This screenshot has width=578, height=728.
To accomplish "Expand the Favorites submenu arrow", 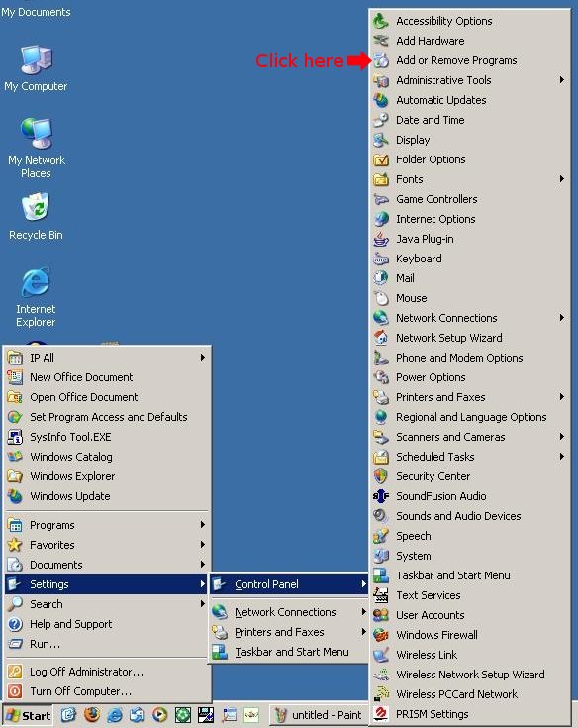I will click(x=203, y=544).
